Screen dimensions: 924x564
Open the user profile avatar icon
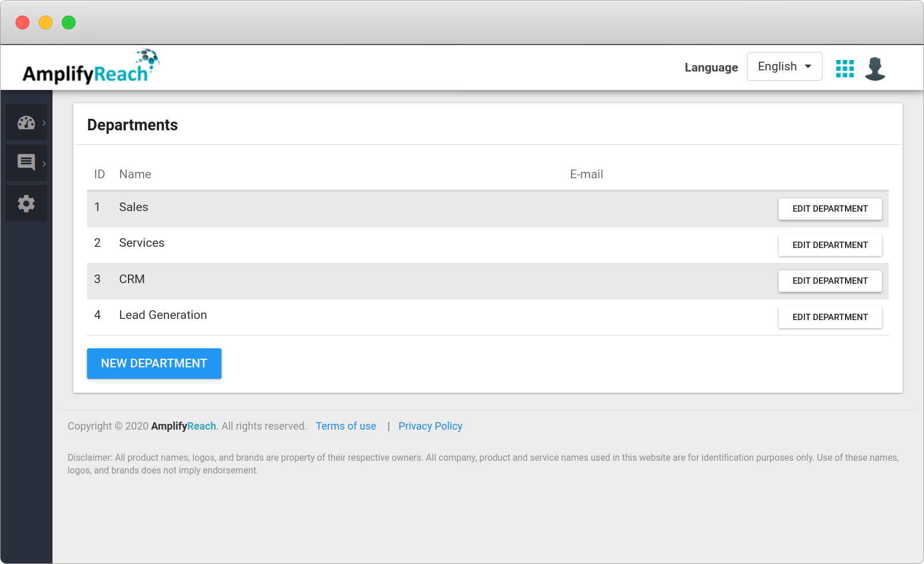coord(874,69)
